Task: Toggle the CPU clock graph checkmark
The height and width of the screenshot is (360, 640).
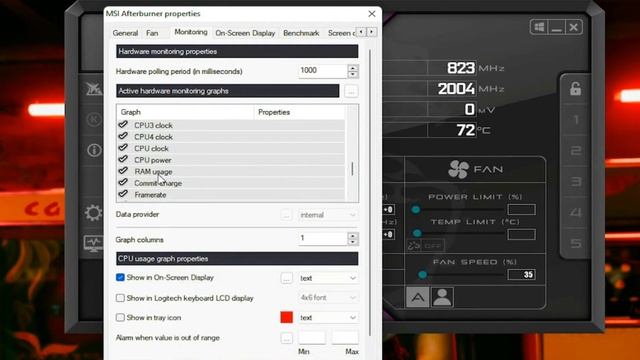Action: click(123, 147)
